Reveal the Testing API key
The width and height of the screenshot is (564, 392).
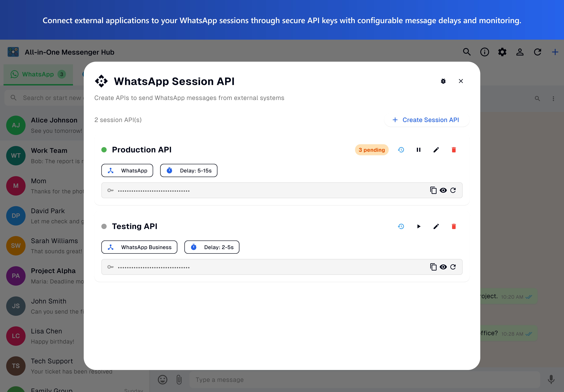point(443,267)
